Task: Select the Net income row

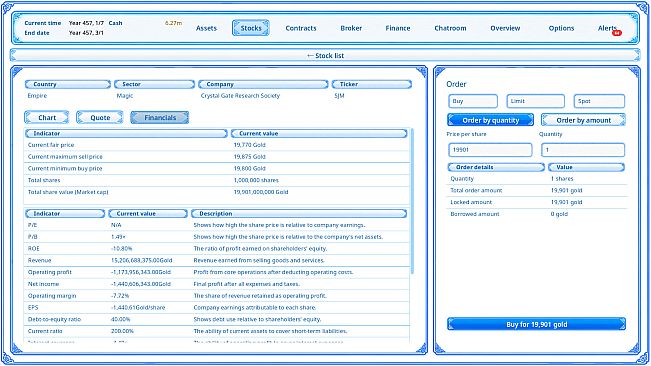Action: coord(217,284)
